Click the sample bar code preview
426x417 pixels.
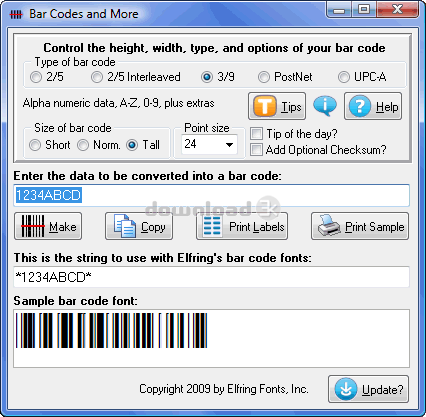(x=211, y=339)
